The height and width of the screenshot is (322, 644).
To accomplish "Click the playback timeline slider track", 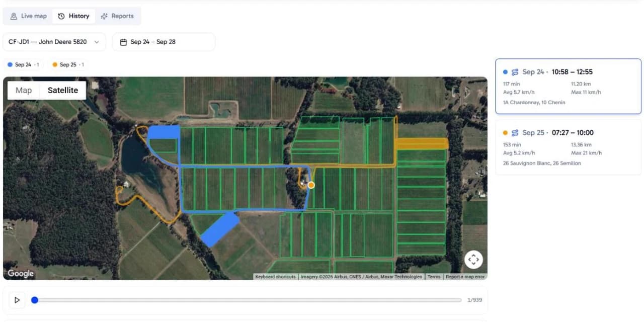I will [247, 300].
